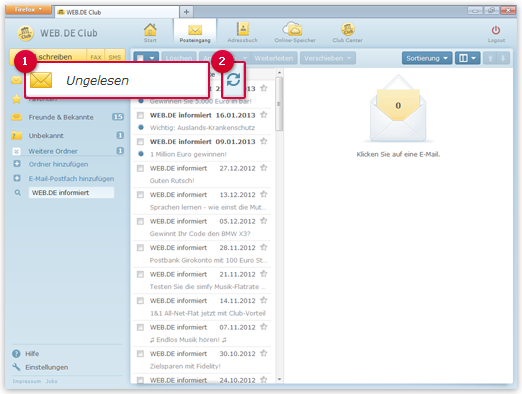The height and width of the screenshot is (394, 522).
Task: Click the FAX button
Action: 96,57
